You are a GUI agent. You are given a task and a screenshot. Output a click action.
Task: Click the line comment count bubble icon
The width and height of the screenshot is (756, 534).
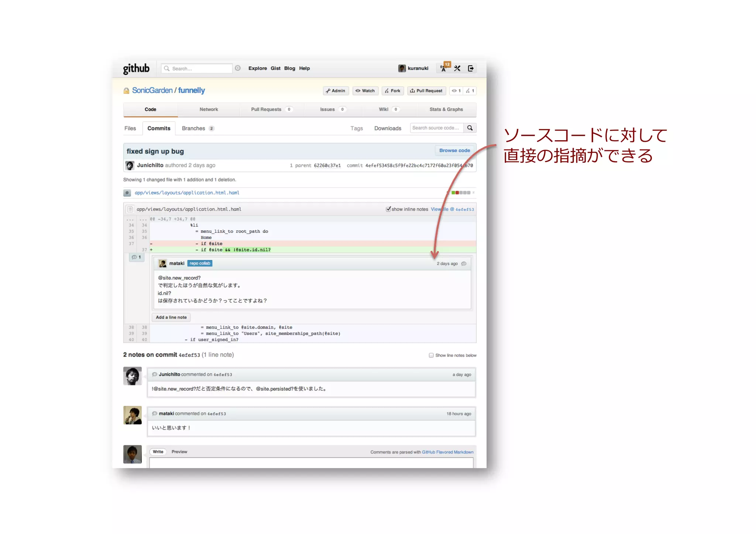pos(136,257)
